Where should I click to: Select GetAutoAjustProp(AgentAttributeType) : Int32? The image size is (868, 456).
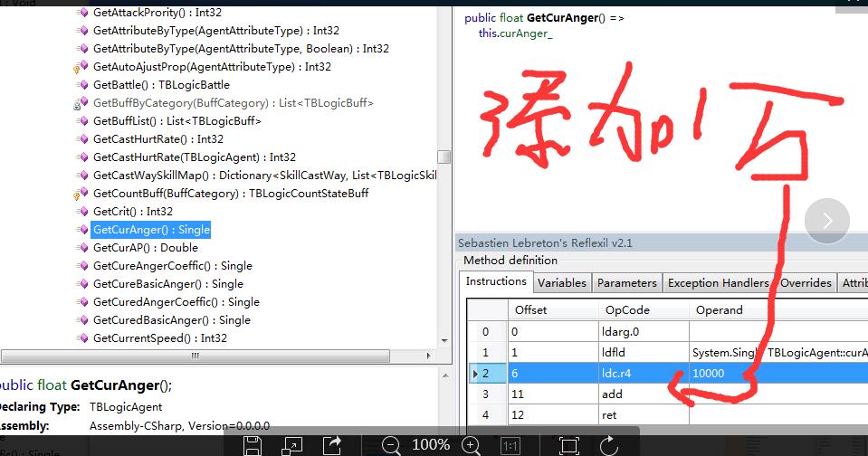[x=212, y=67]
